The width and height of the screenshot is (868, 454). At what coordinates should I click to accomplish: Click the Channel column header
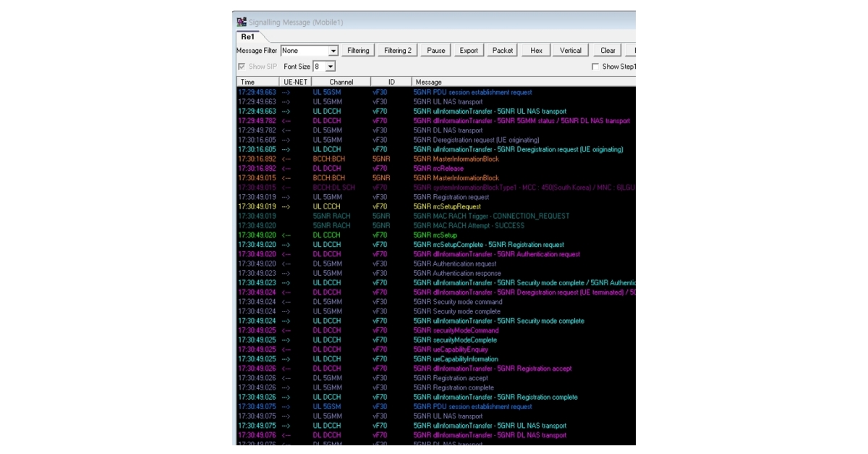pyautogui.click(x=341, y=82)
